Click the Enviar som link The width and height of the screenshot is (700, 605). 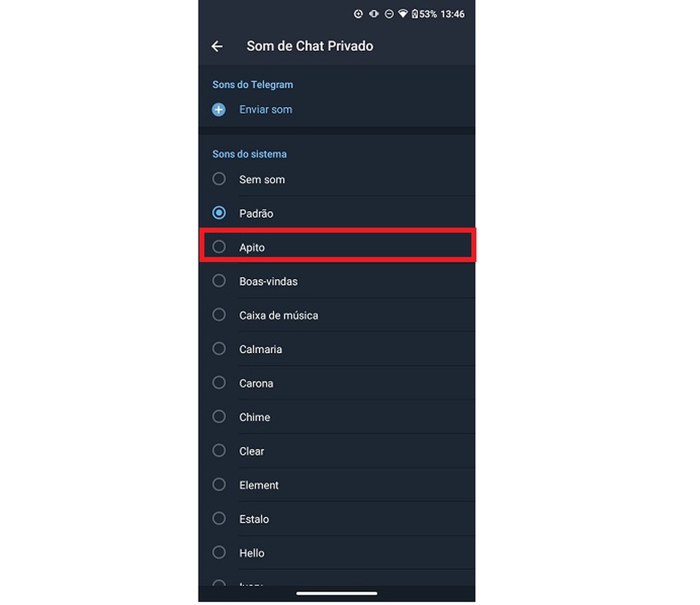click(265, 110)
